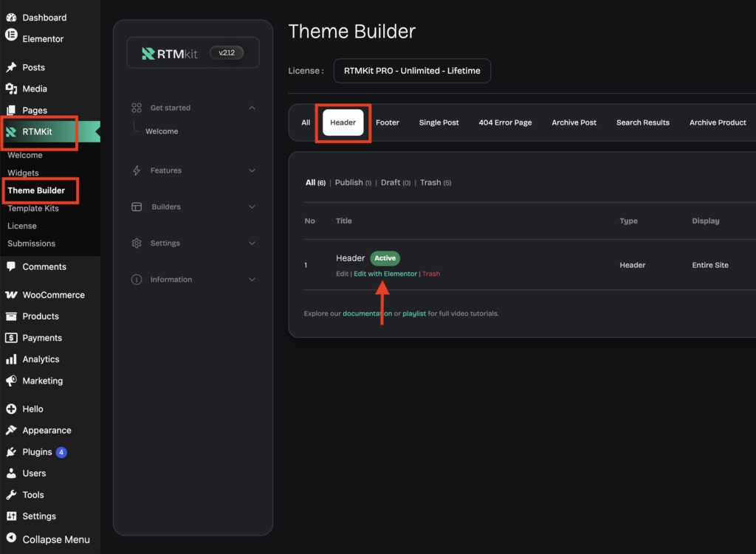Viewport: 756px width, 554px height.
Task: Click the v2.1.2 version badge
Action: tap(227, 53)
